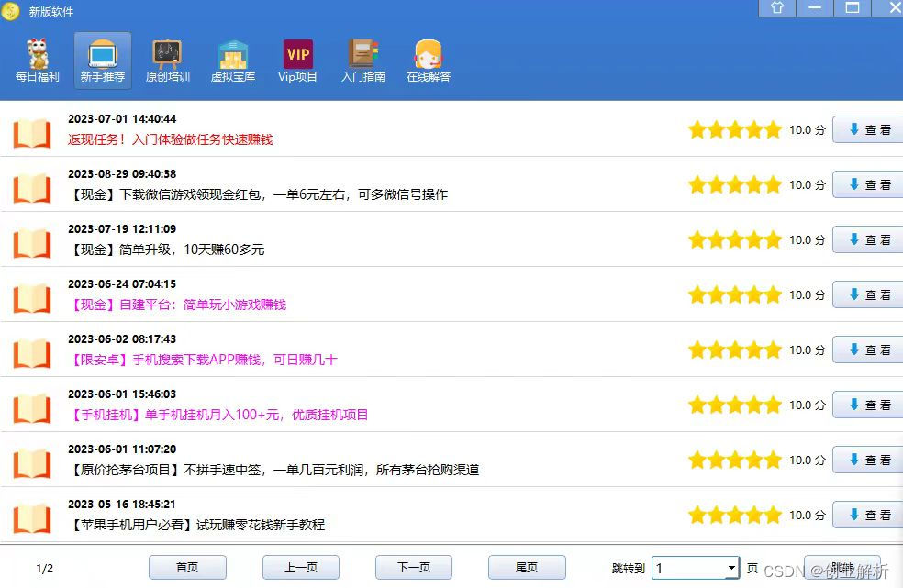Click 首页 to return to first page
The width and height of the screenshot is (903, 588).
point(187,567)
